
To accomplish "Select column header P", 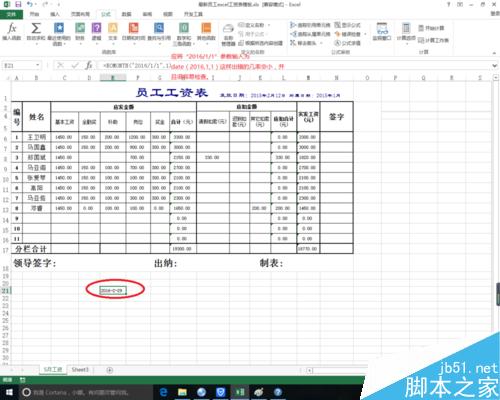I will coord(395,78).
